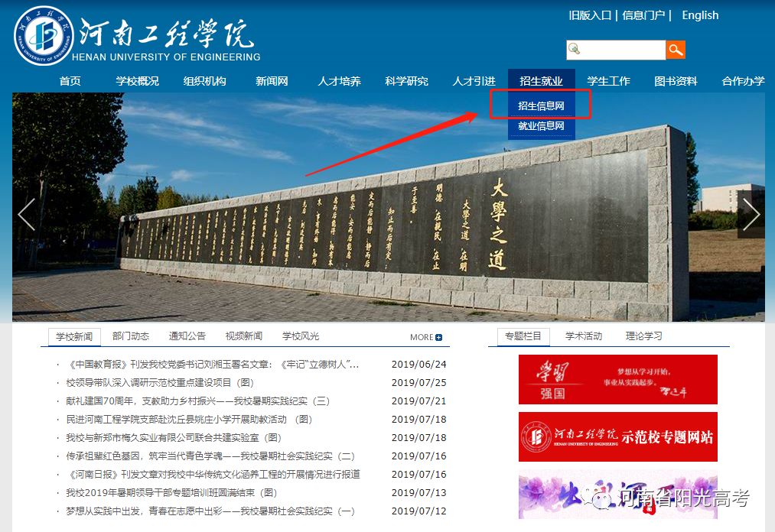Show previous banner slide with left arrow
This screenshot has height=532, width=775.
pyautogui.click(x=26, y=214)
